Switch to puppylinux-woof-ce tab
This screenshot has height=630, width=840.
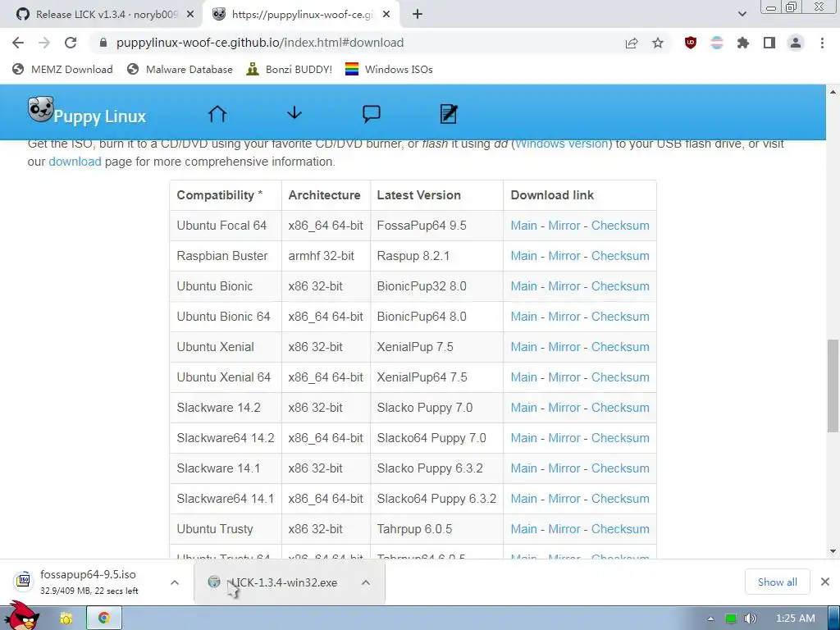(301, 15)
